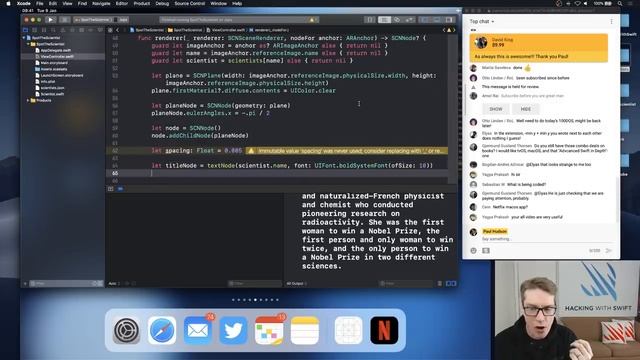Run the project with the Play button
The height and width of the screenshot is (360, 640).
(x=51, y=20)
